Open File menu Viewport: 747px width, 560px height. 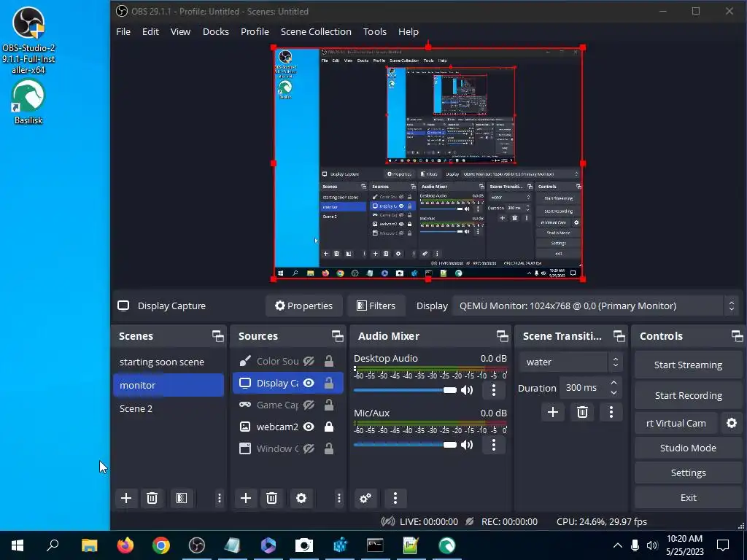tap(123, 31)
